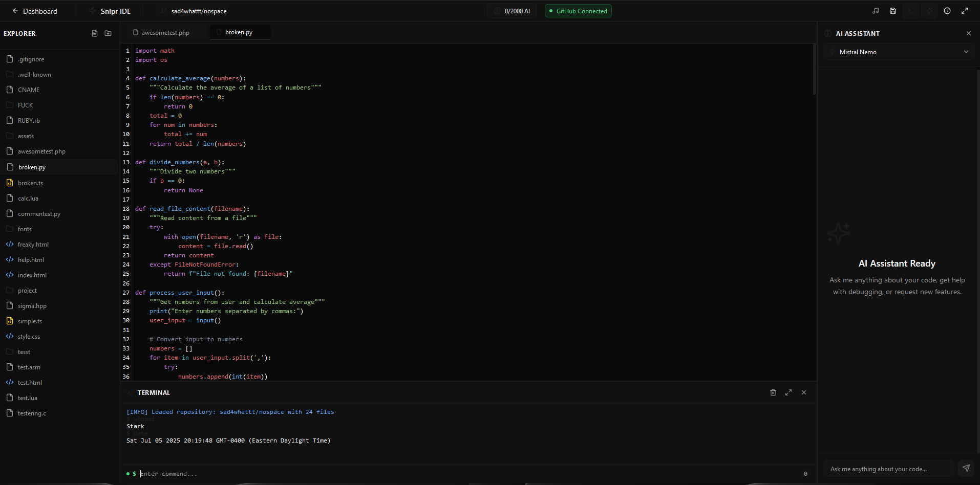Open simple.ts file
This screenshot has height=485, width=980.
click(x=59, y=321)
